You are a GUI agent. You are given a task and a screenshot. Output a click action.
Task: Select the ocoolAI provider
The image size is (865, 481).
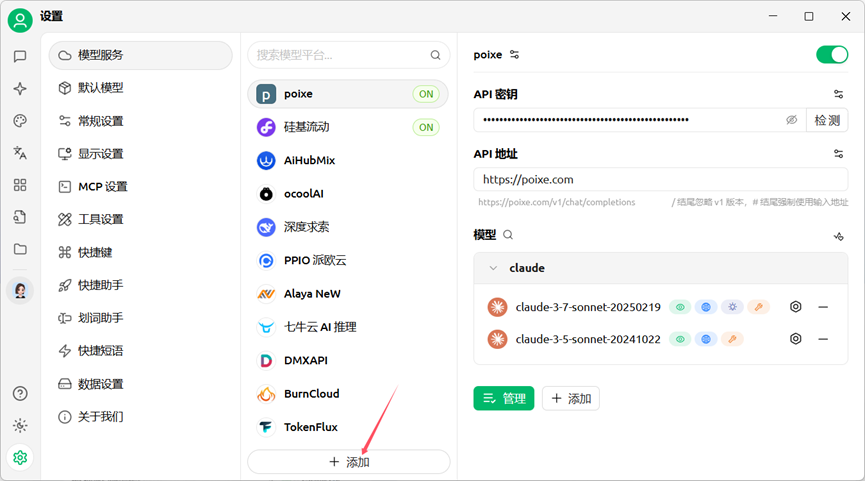tap(348, 194)
